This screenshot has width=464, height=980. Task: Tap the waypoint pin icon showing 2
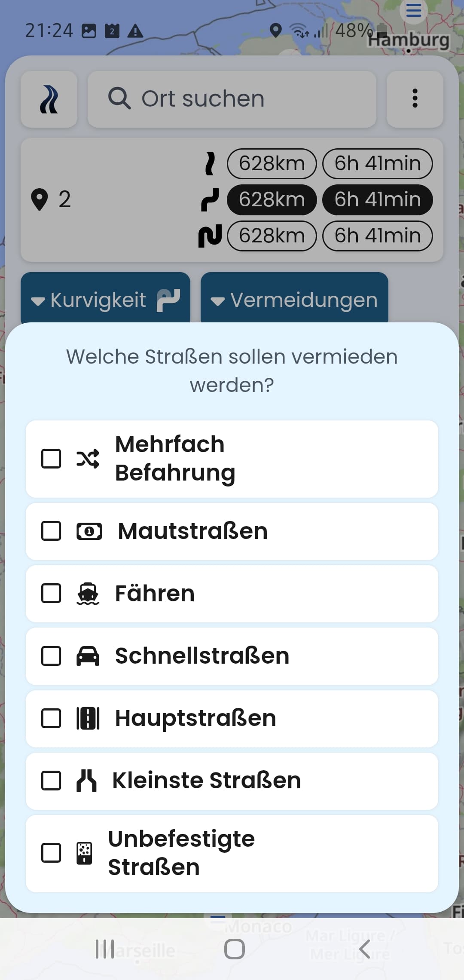[x=40, y=199]
